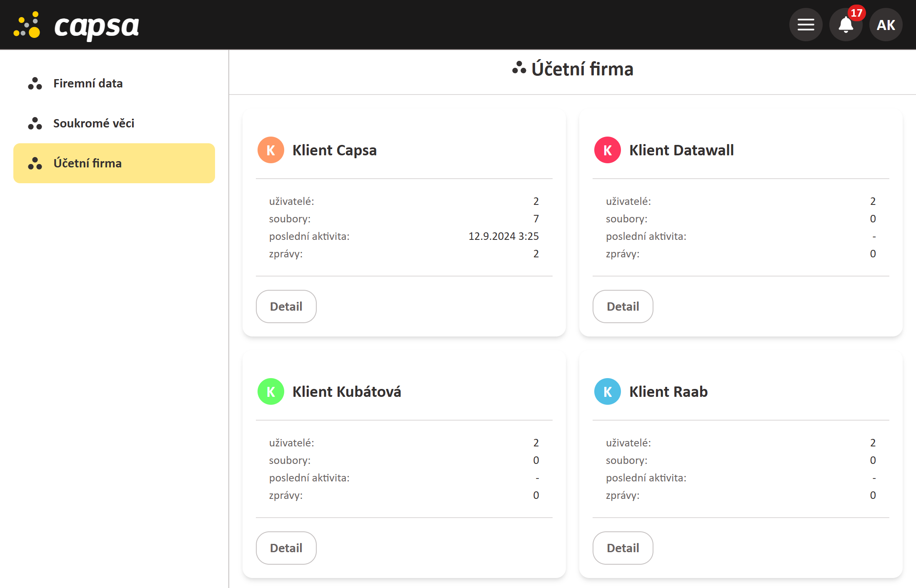The image size is (916, 588).
Task: Click the Capsa logo in header
Action: [x=77, y=25]
